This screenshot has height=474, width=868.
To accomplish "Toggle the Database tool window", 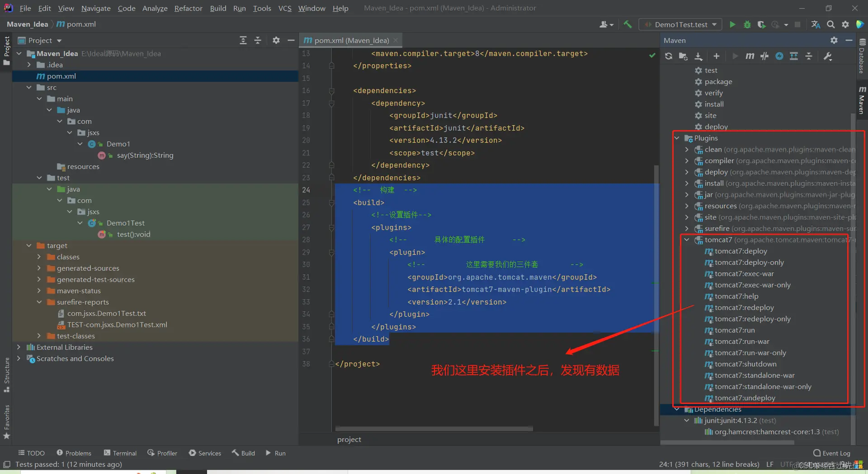I will click(x=862, y=56).
